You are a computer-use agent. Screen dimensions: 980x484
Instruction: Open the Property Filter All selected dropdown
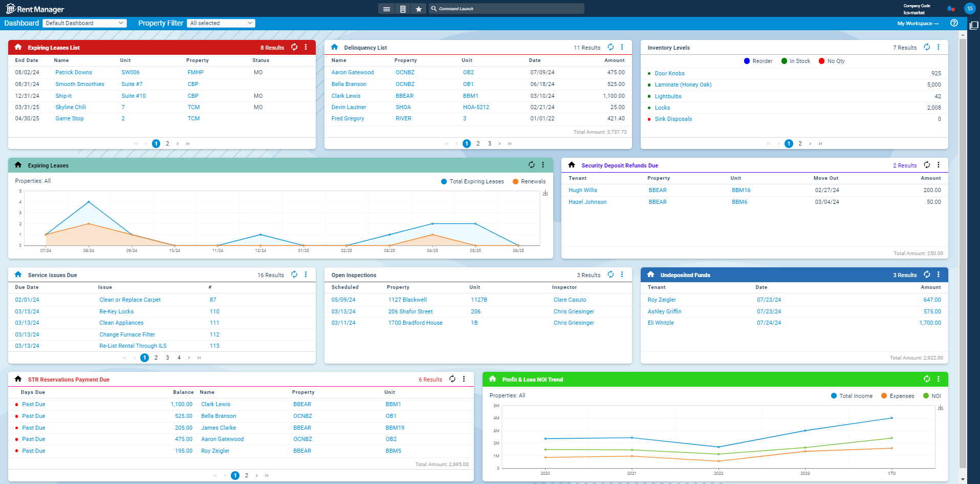point(221,23)
